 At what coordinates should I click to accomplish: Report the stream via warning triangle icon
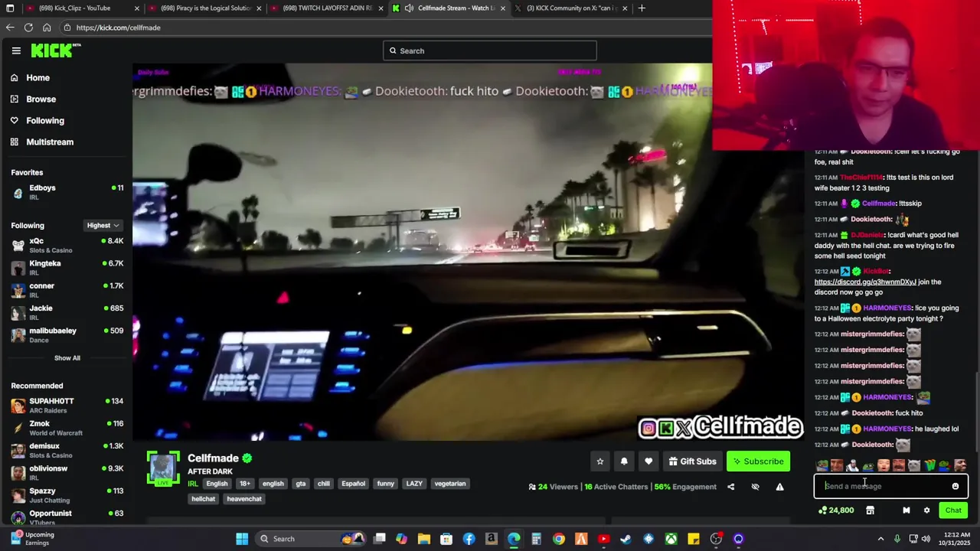779,487
